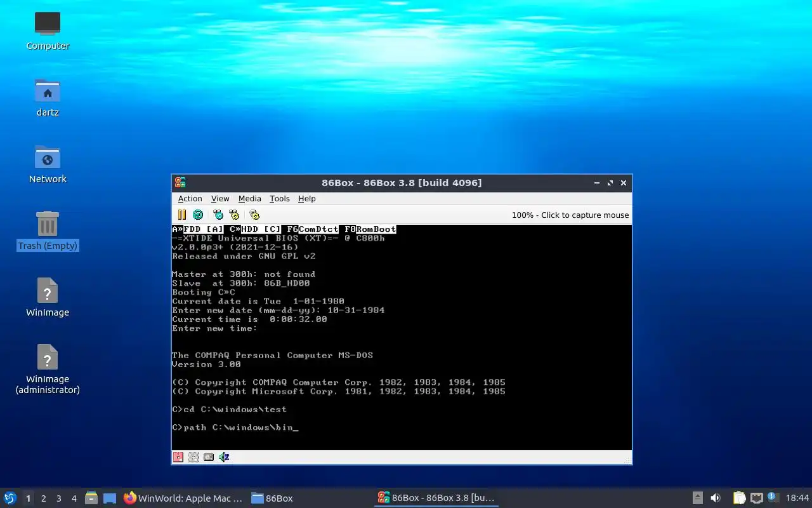812x508 pixels.
Task: Click the '100% - Click to capture mouse' status text
Action: tap(570, 215)
